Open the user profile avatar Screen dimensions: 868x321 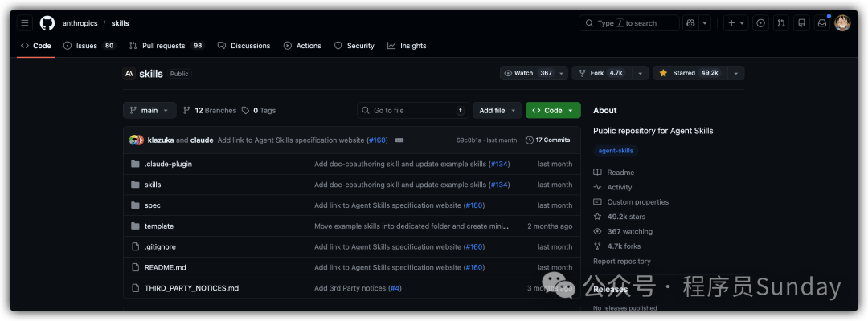[842, 23]
